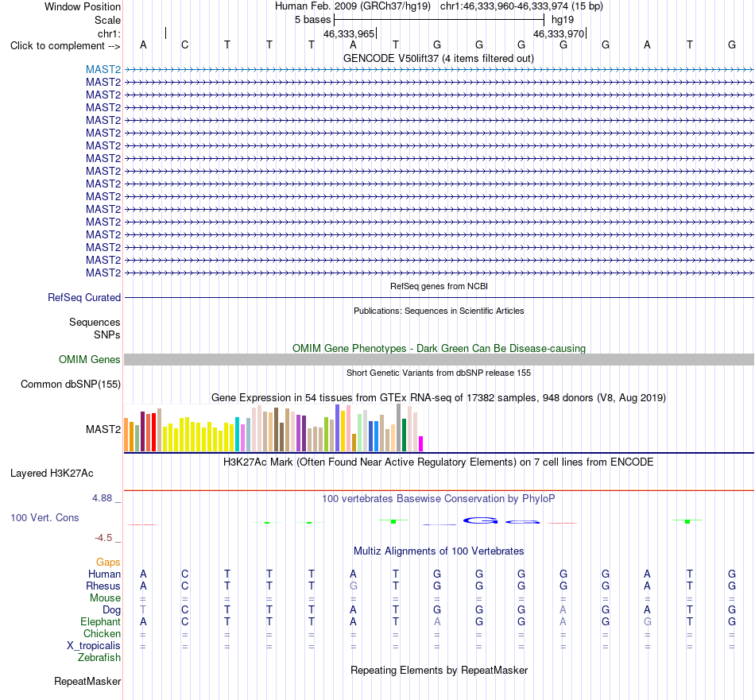The width and height of the screenshot is (755, 700).
Task: Click the 'SNPs' track label
Action: coord(107,335)
